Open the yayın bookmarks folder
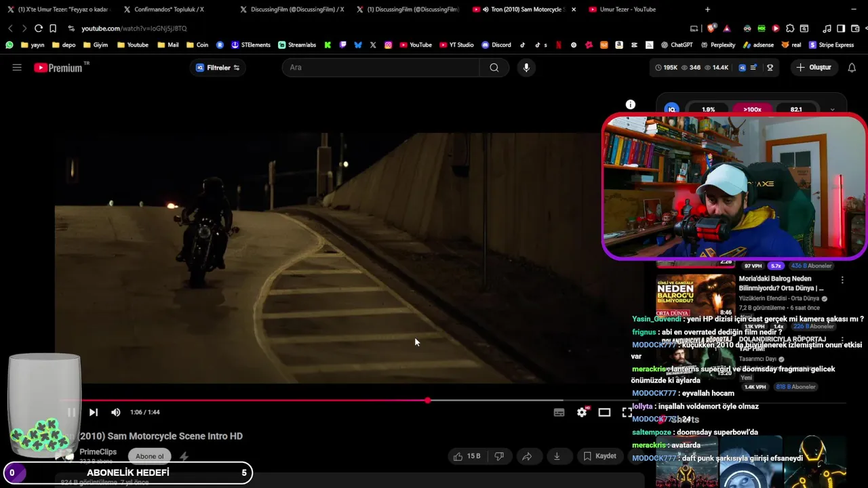 [33, 45]
